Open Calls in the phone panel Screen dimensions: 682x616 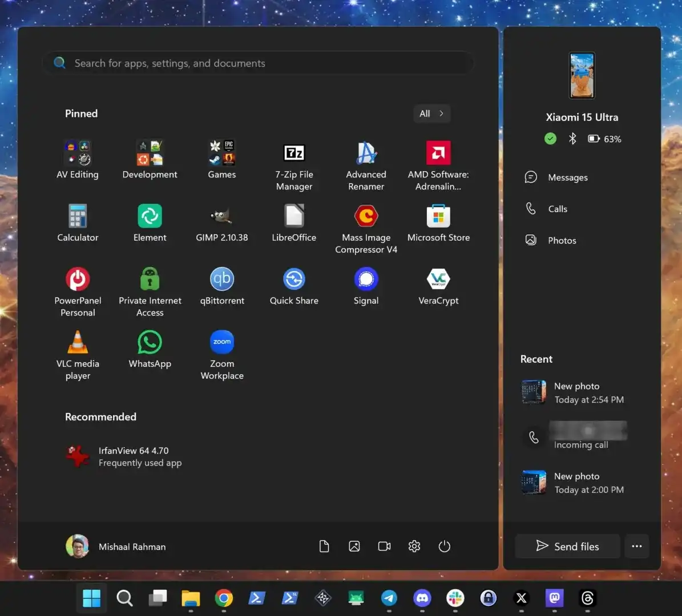coord(557,209)
